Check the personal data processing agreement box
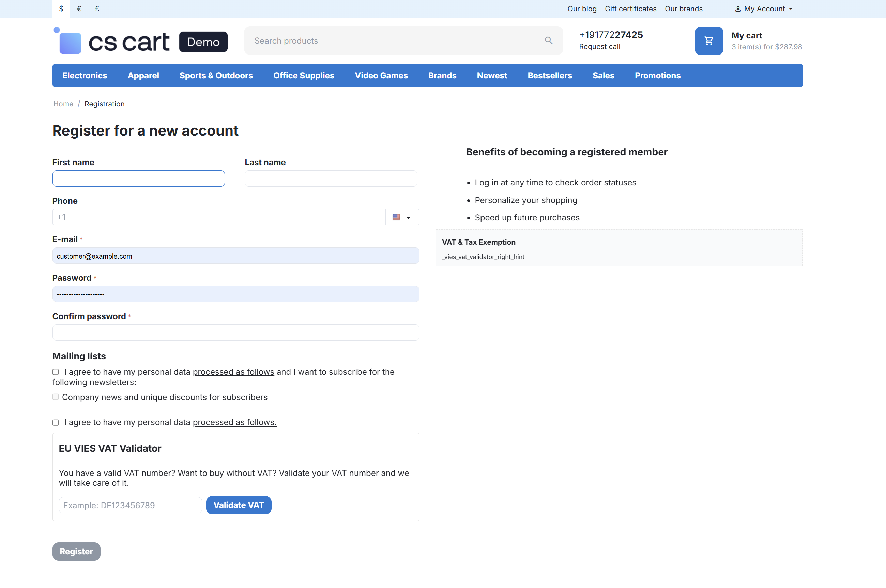Screen dimensions: 886x588 (x=56, y=423)
